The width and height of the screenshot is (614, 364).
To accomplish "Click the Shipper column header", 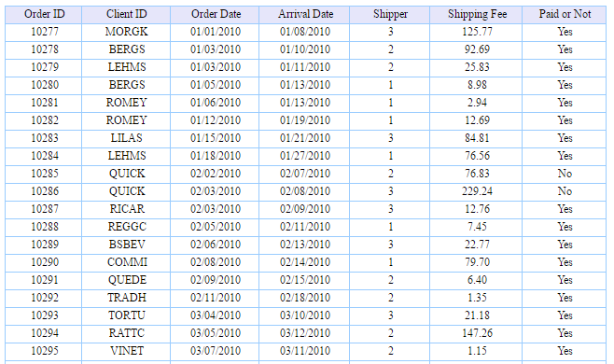I will 390,14.
